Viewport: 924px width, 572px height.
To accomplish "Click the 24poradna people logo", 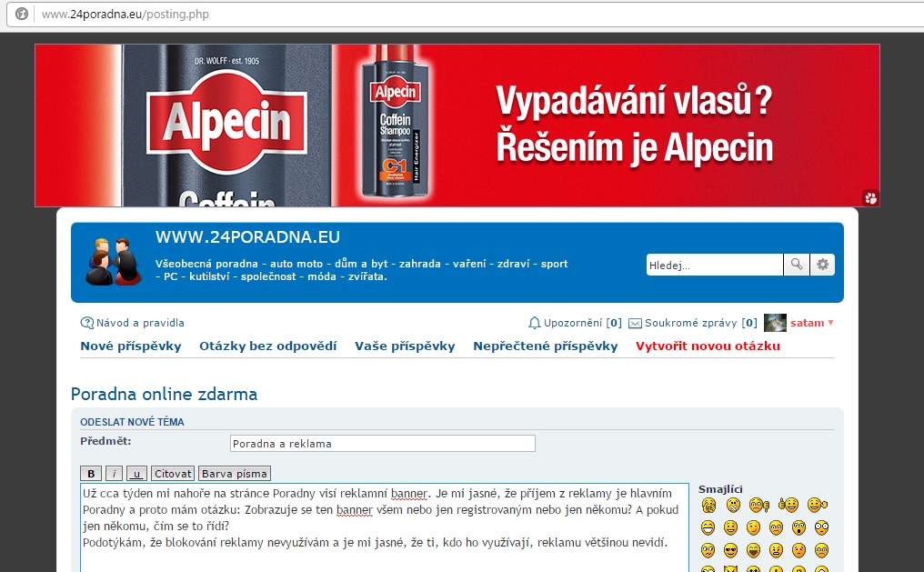I will [x=113, y=262].
